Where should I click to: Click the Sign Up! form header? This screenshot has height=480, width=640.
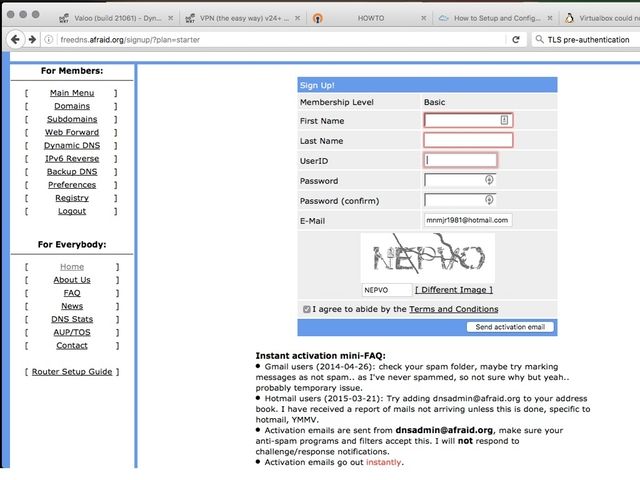pos(427,85)
